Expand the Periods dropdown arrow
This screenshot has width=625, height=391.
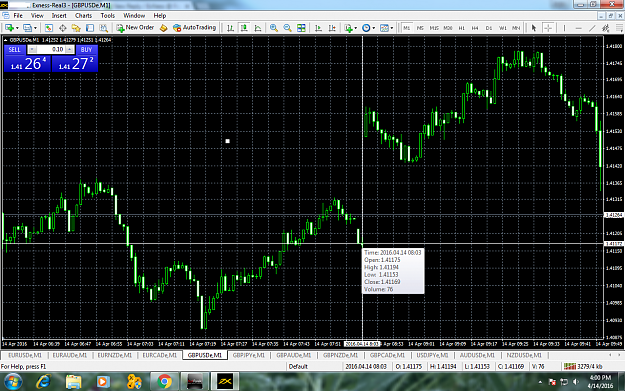[x=373, y=28]
